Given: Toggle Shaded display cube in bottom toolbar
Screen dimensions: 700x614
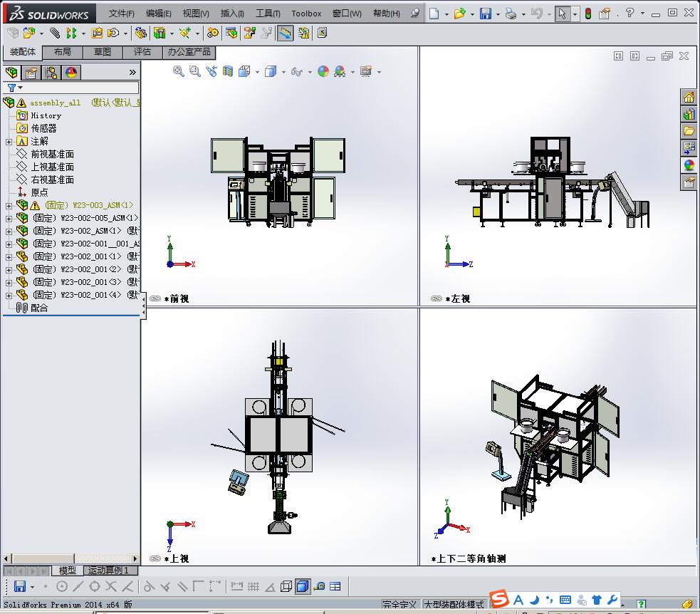Looking at the screenshot, I should click(303, 586).
